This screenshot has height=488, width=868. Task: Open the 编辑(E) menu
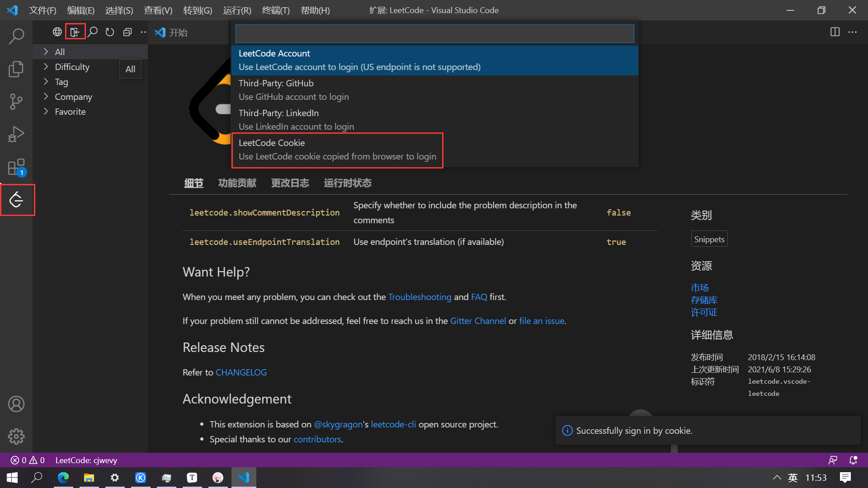coord(80,10)
